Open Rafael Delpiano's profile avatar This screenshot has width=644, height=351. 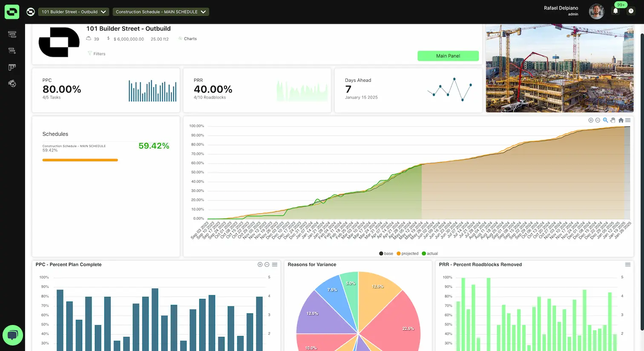(x=596, y=12)
